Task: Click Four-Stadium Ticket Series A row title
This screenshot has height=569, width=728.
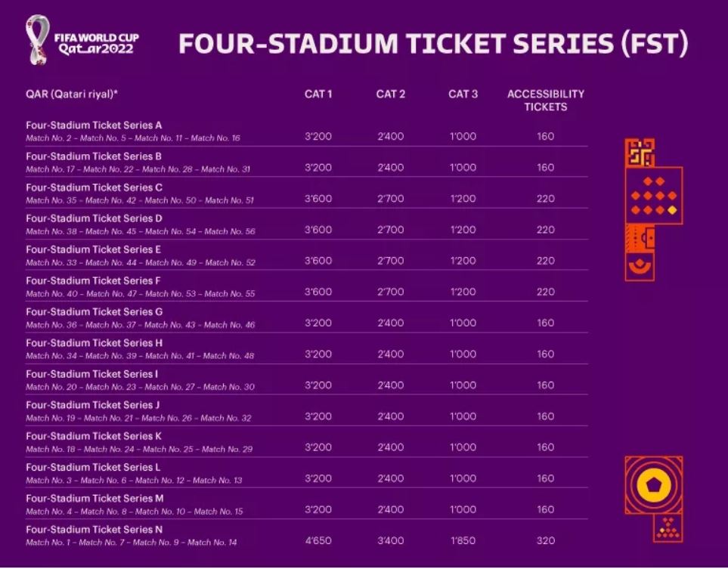Action: pyautogui.click(x=94, y=125)
